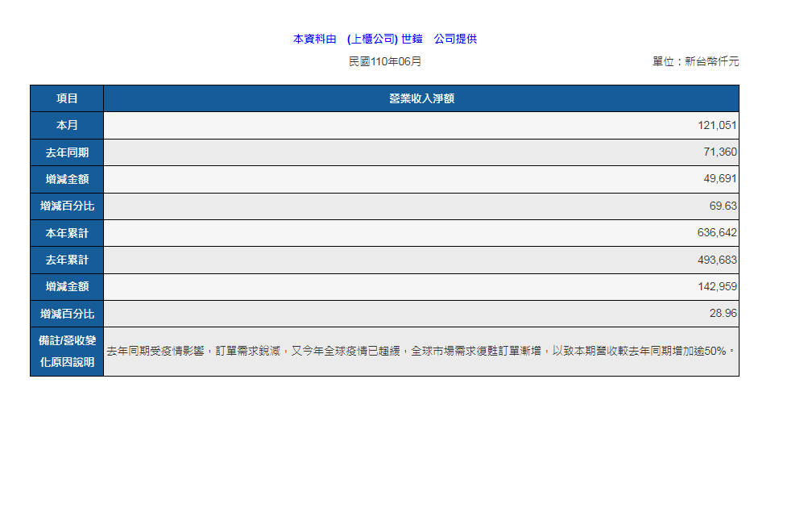Viewport: 812px width, 508px height.
Task: Click the 增減金額 label beside 49,691
Action: click(67, 179)
